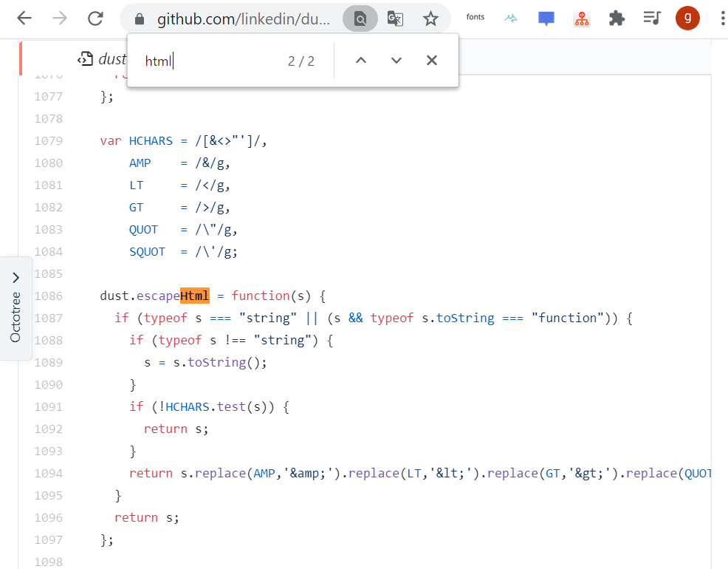The width and height of the screenshot is (728, 569).
Task: Open the Chrome three-dot menu
Action: coord(722,18)
